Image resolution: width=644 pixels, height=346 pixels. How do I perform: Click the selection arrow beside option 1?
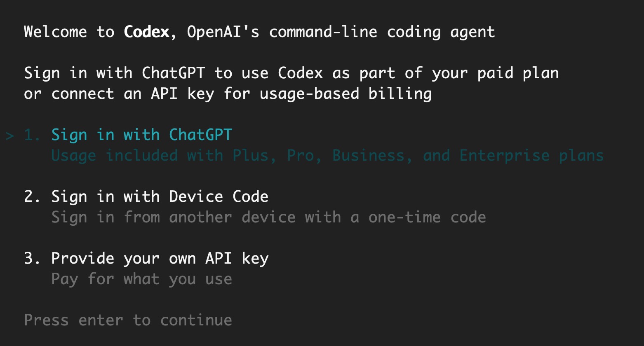tap(10, 136)
